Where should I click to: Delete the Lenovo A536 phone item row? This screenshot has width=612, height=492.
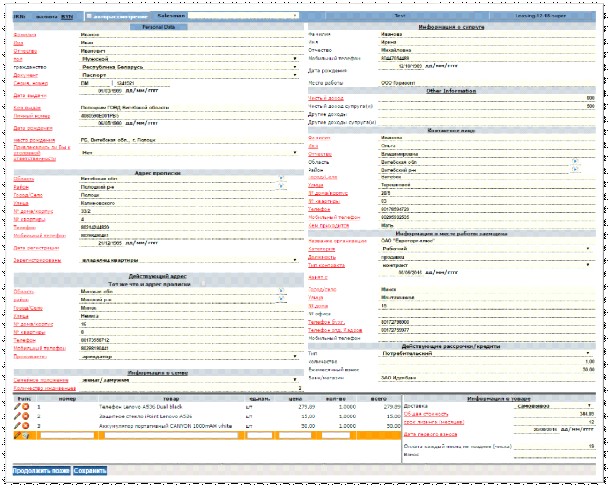(26, 407)
